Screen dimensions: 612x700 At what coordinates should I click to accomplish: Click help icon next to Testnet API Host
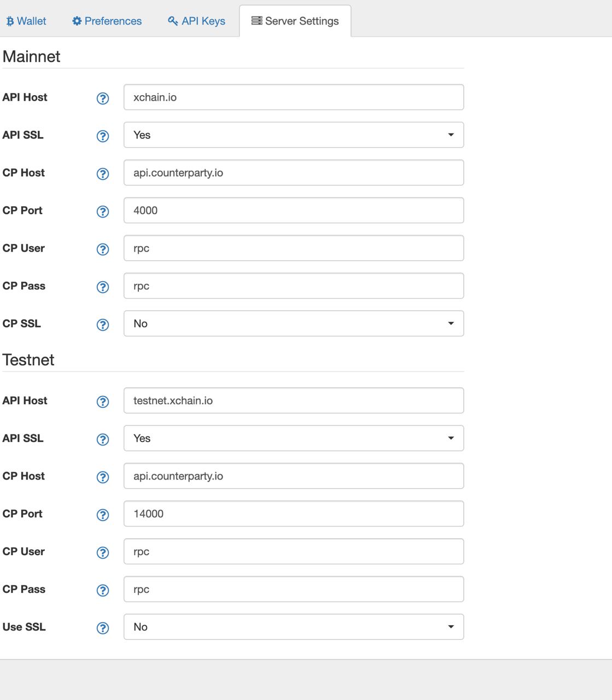(x=103, y=402)
